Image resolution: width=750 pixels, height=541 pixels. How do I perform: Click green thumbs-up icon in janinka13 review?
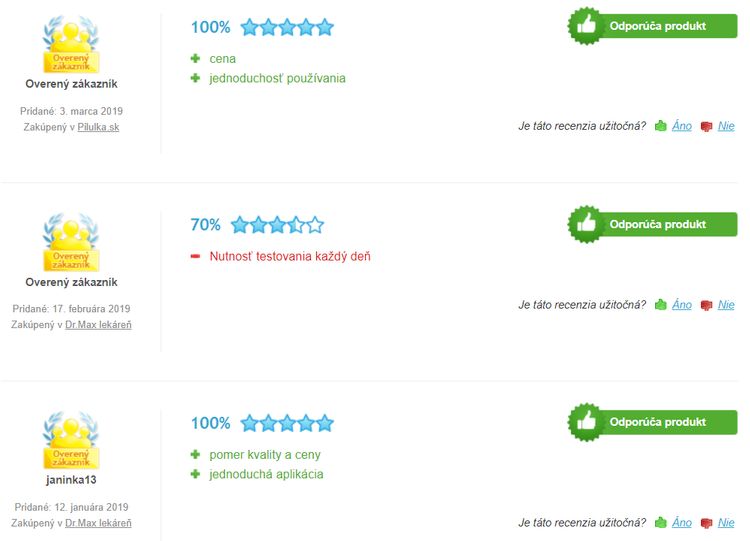(661, 522)
